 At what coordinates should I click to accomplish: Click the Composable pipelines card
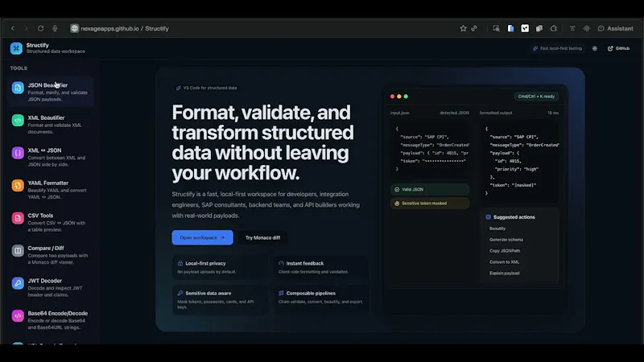(321, 300)
